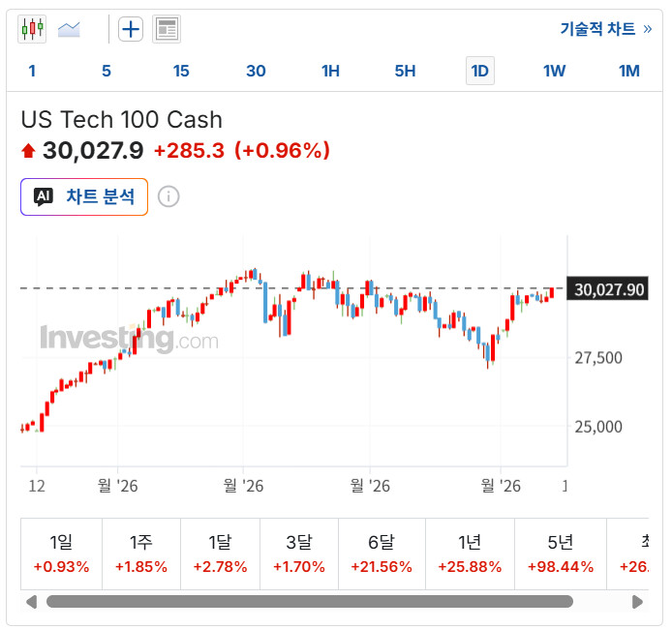Click the info icon beside 차트 분석
Viewport: 672px width, 629px height.
click(168, 197)
